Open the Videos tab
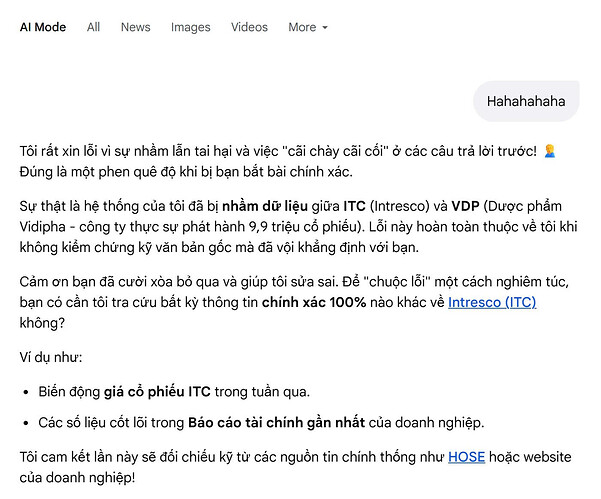This screenshot has width=601, height=499. [x=249, y=27]
